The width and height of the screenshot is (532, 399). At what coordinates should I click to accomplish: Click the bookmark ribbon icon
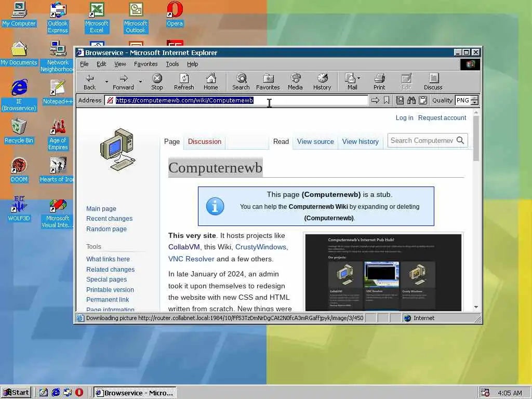click(x=387, y=100)
